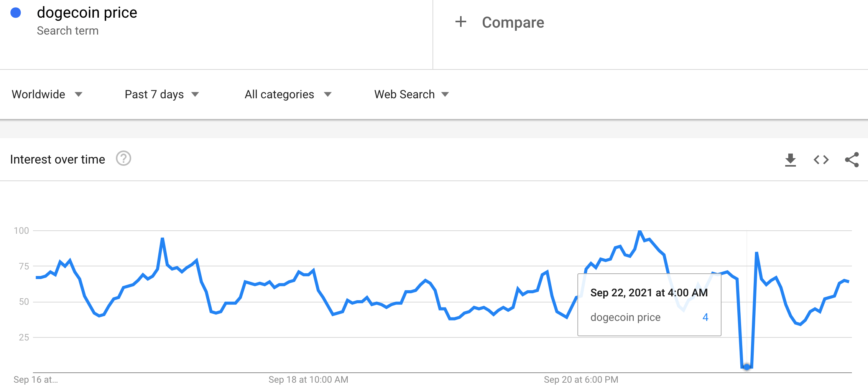This screenshot has width=868, height=390.
Task: Click the plus icon beside Compare
Action: point(460,22)
